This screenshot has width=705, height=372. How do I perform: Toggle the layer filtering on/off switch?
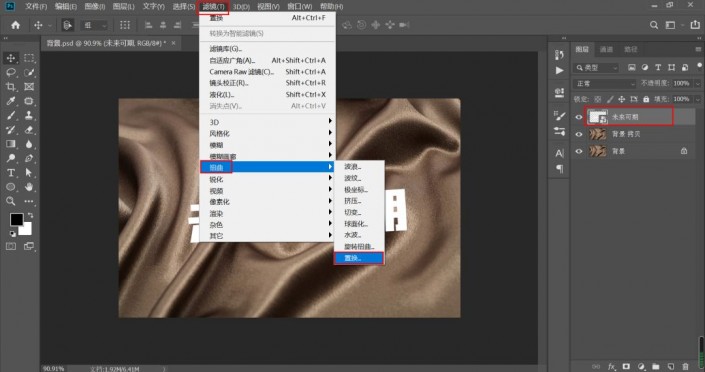(699, 66)
